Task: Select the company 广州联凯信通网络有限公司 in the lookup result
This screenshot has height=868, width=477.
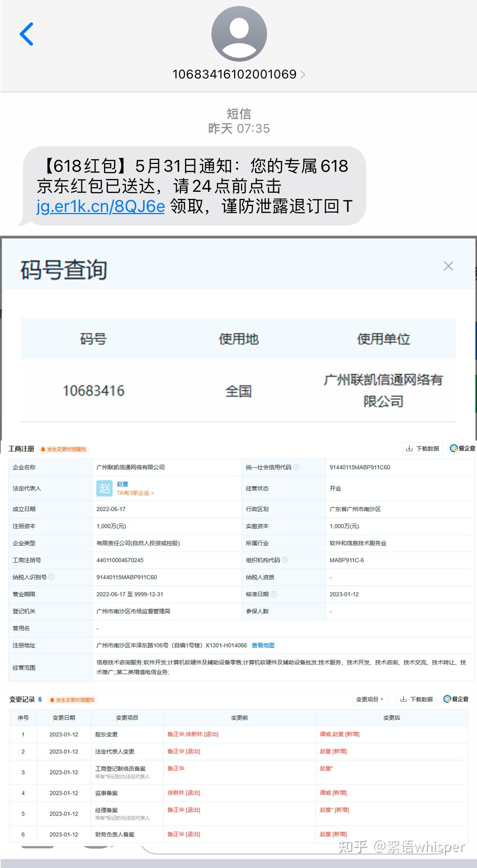Action: point(383,390)
